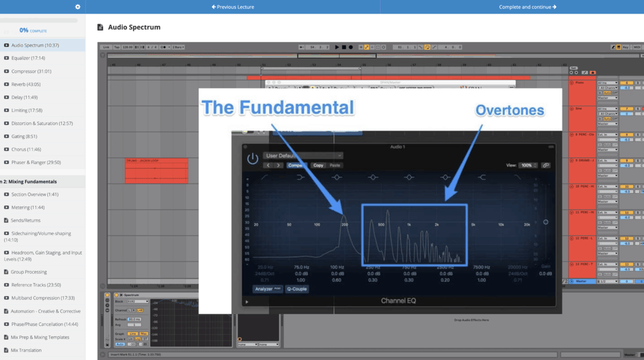Select the high shelf EQ band icon

click(482, 178)
